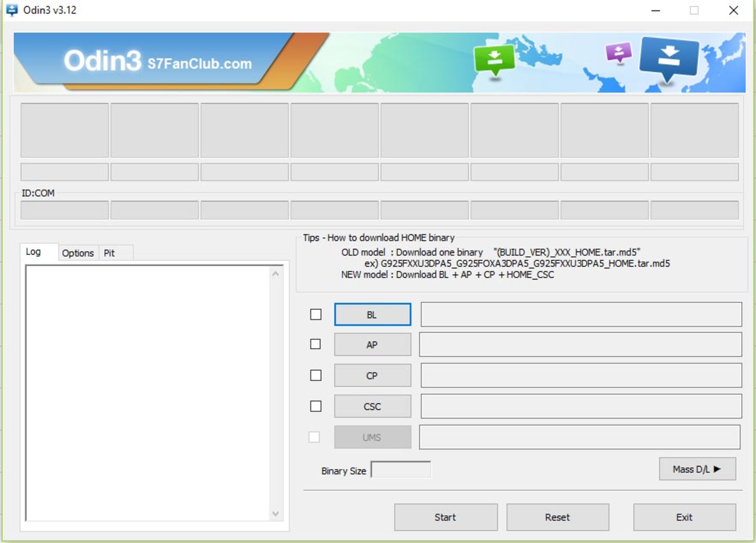Click the Reset button
756x543 pixels.
pos(558,517)
